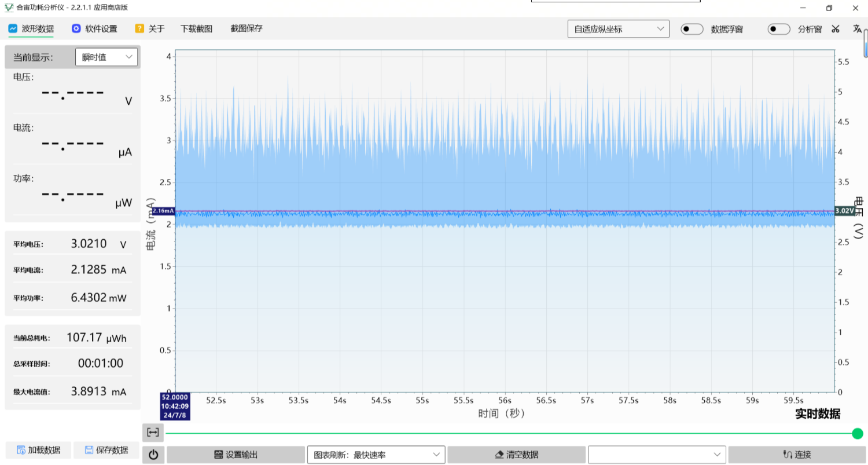Click the 连接 button
868x465 pixels.
coord(797,455)
